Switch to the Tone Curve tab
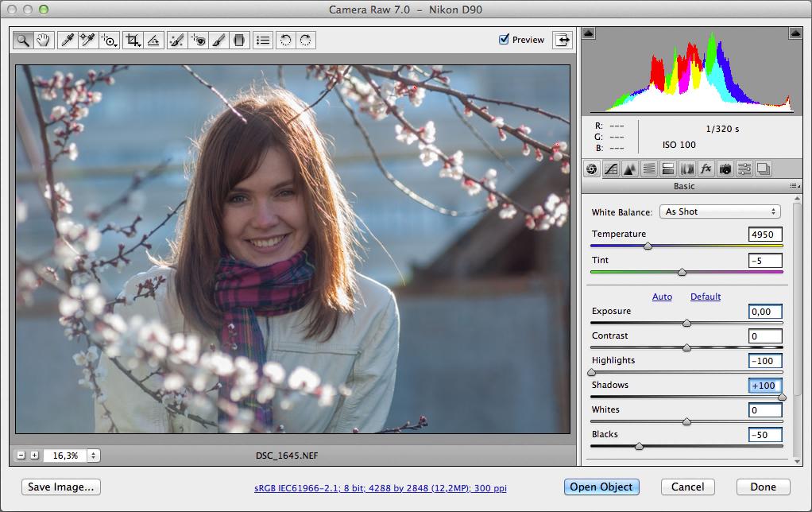This screenshot has width=812, height=512. pyautogui.click(x=611, y=169)
